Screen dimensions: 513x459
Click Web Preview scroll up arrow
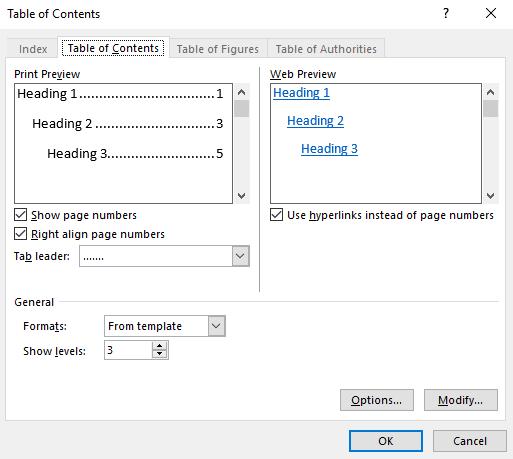(490, 92)
